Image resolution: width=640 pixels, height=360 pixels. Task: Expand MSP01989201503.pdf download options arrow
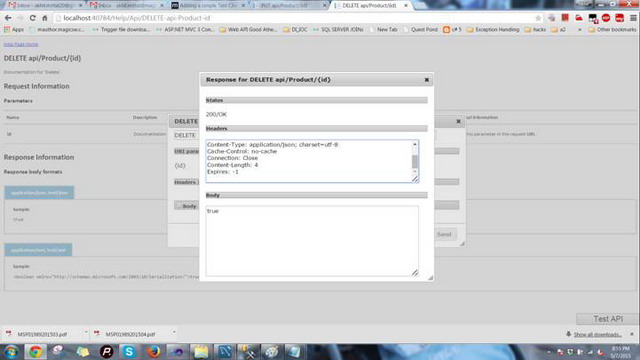coord(86,332)
